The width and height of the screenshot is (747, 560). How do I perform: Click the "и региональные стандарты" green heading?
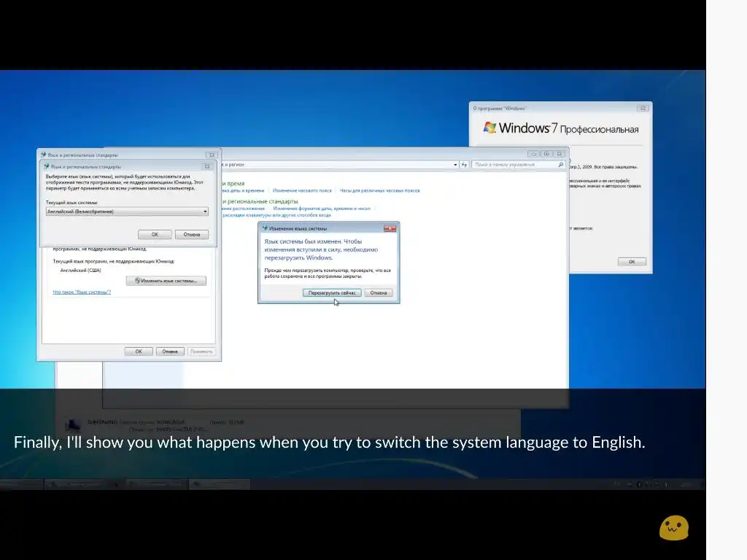pyautogui.click(x=260, y=201)
